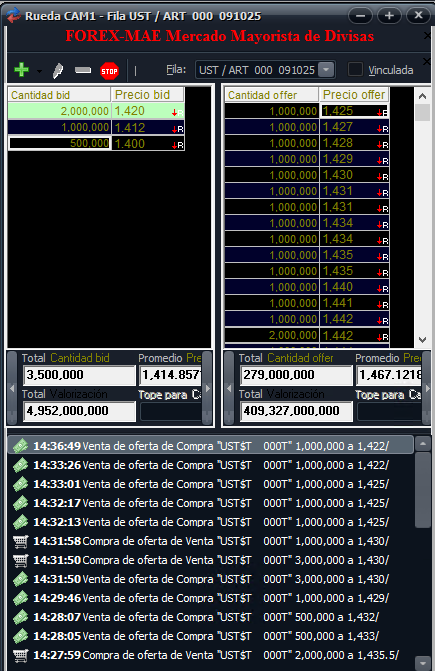Click the Precio bid column header

(148, 95)
